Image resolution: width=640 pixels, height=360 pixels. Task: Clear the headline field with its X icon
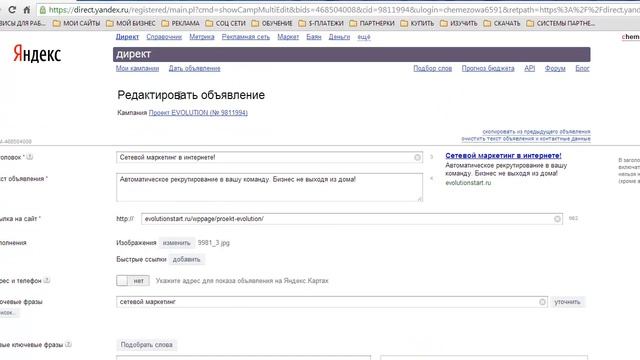pyautogui.click(x=417, y=158)
